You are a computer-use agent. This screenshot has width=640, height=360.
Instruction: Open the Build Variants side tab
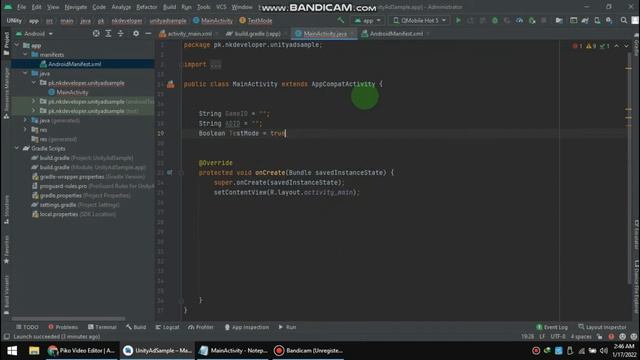(x=6, y=295)
